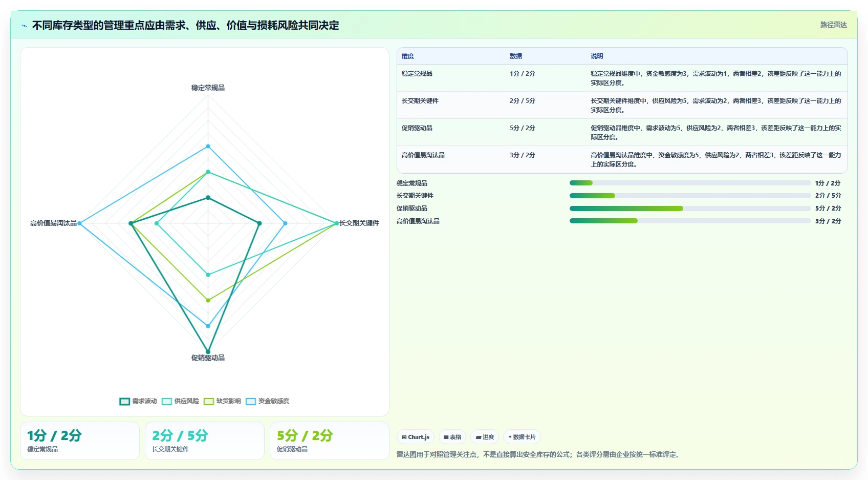
Task: Toggle the 需求波动 legend series
Action: pyautogui.click(x=138, y=401)
